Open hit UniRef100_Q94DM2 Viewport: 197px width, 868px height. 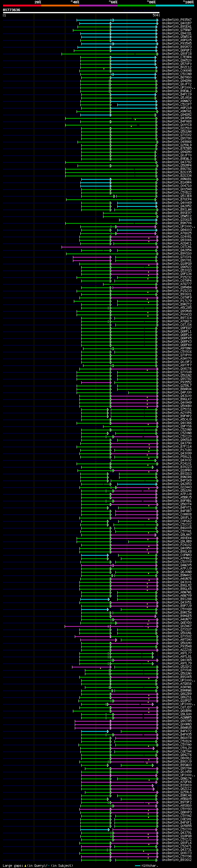[177, 115]
